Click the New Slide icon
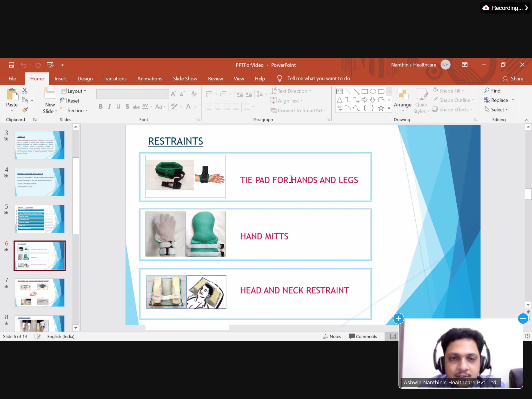 [50, 94]
